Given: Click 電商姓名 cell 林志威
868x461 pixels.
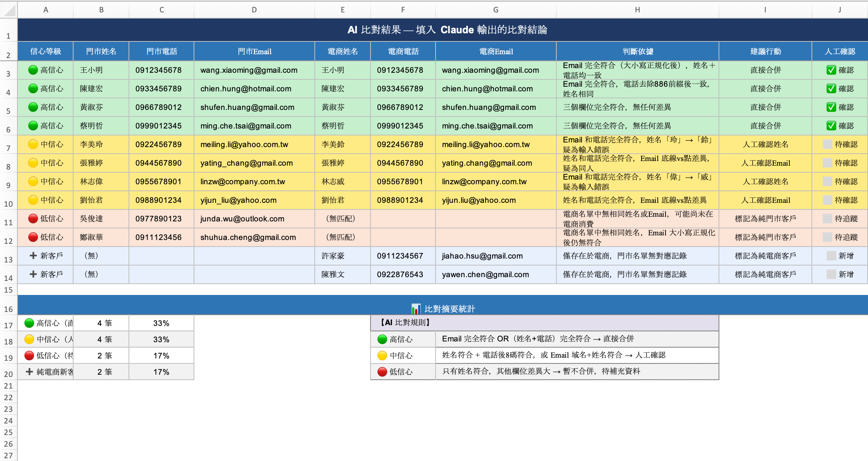Looking at the screenshot, I should [x=343, y=182].
